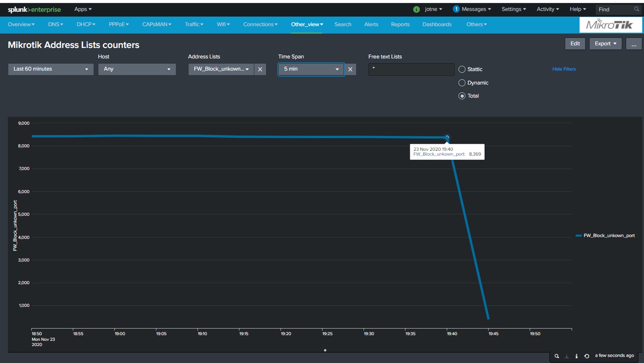Click the Edit dashboard button
Screen dimensions: 644x363
coord(575,44)
